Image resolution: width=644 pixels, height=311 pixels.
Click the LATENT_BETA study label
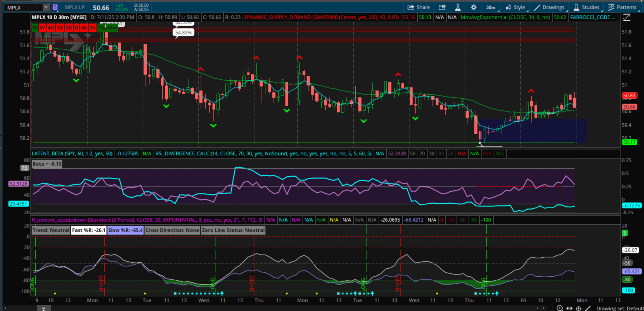[x=72, y=153]
